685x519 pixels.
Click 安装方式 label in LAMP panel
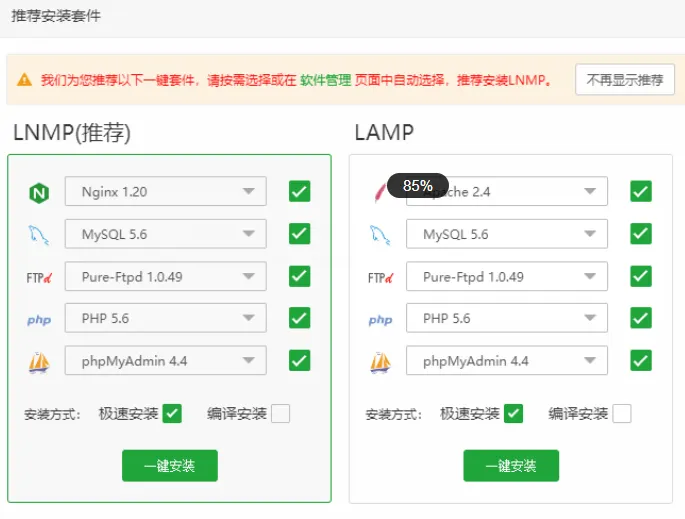coord(393,414)
